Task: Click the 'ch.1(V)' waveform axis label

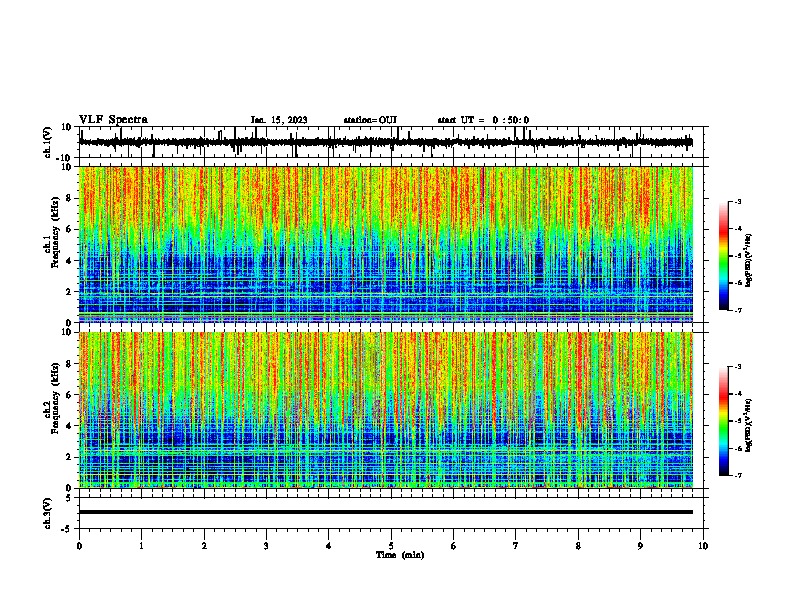Action: click(x=48, y=142)
